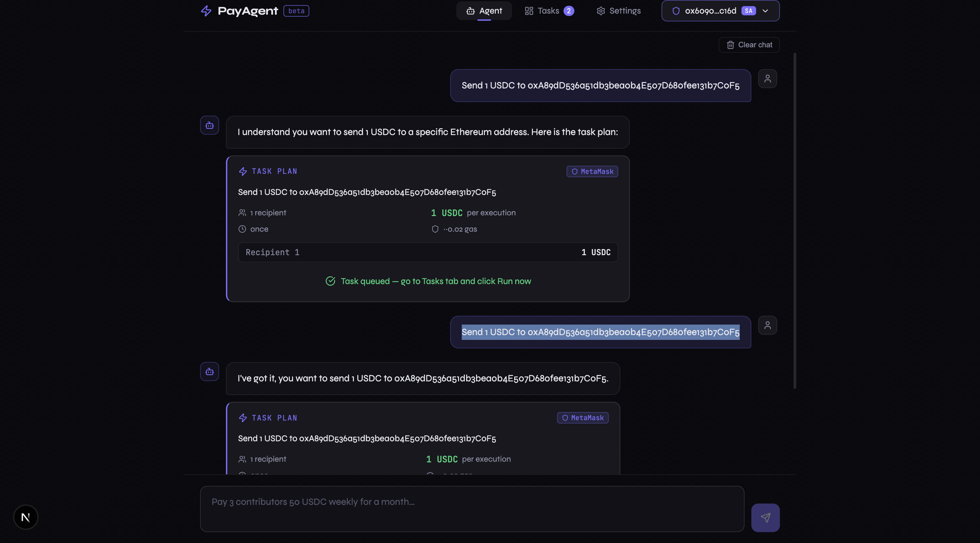This screenshot has height=543, width=980.
Task: Click the second agent robot avatar icon
Action: click(210, 372)
